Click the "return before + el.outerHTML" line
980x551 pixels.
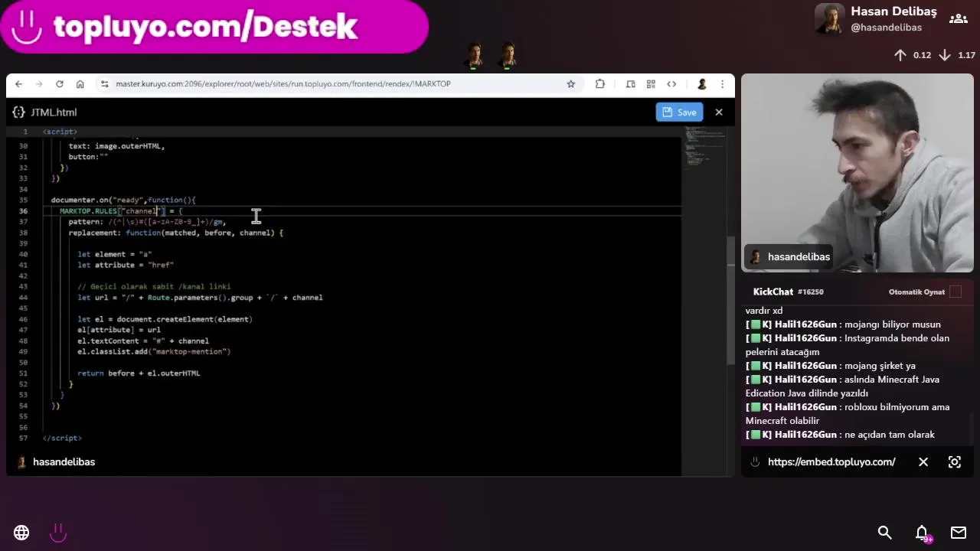click(x=139, y=373)
